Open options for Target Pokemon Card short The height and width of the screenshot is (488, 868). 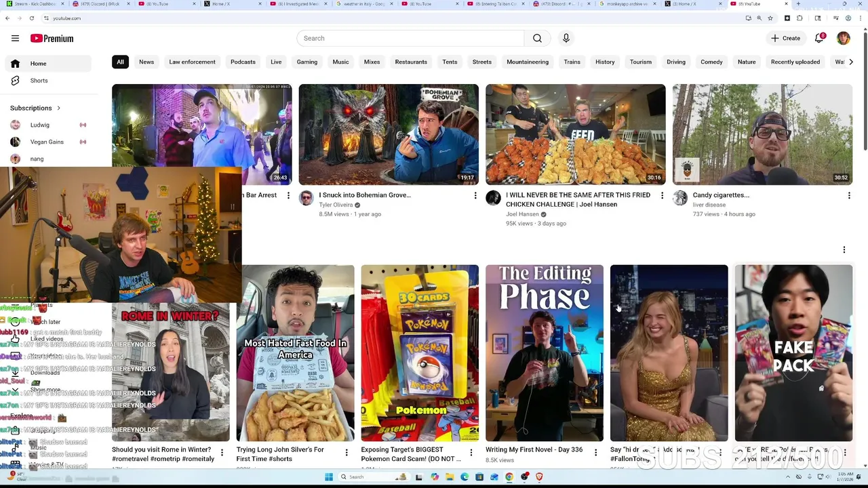(x=471, y=453)
